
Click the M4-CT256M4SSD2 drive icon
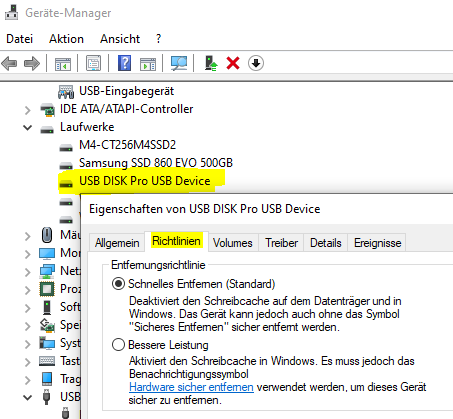66,147
